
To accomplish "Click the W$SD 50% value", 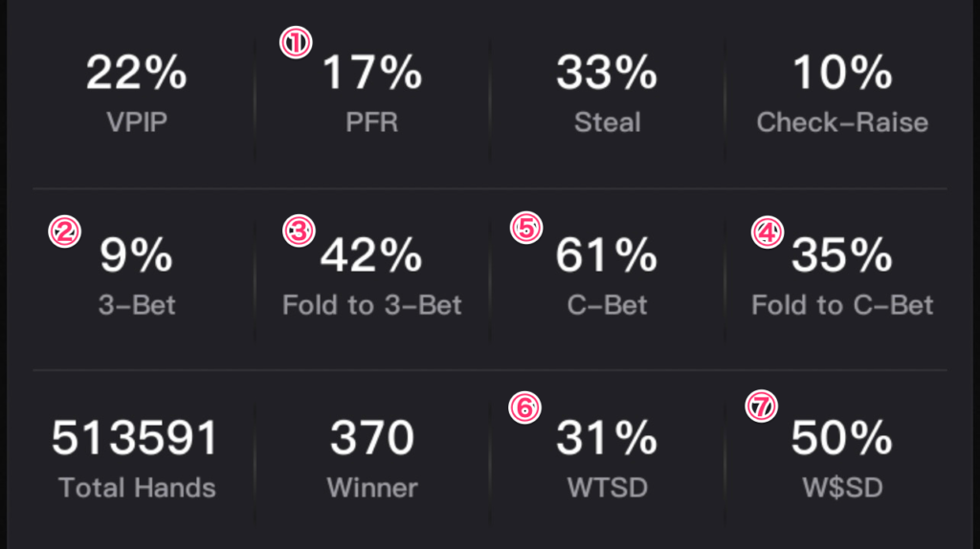I will tap(842, 438).
